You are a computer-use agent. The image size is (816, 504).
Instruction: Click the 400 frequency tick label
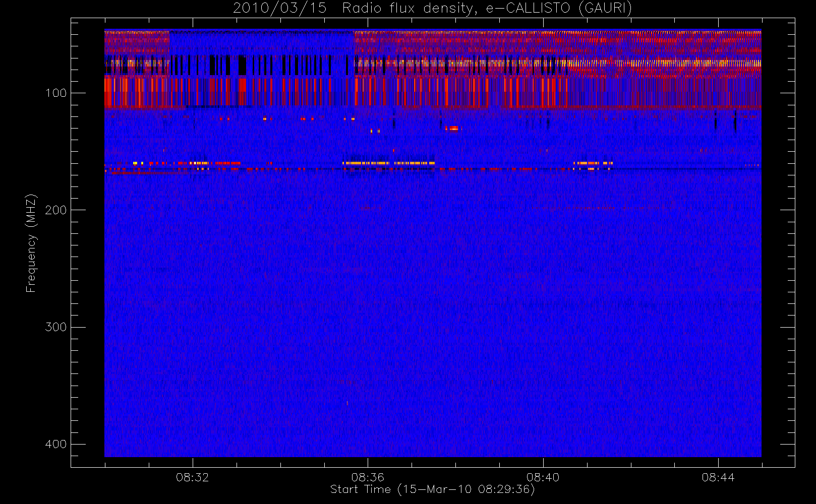(55, 444)
